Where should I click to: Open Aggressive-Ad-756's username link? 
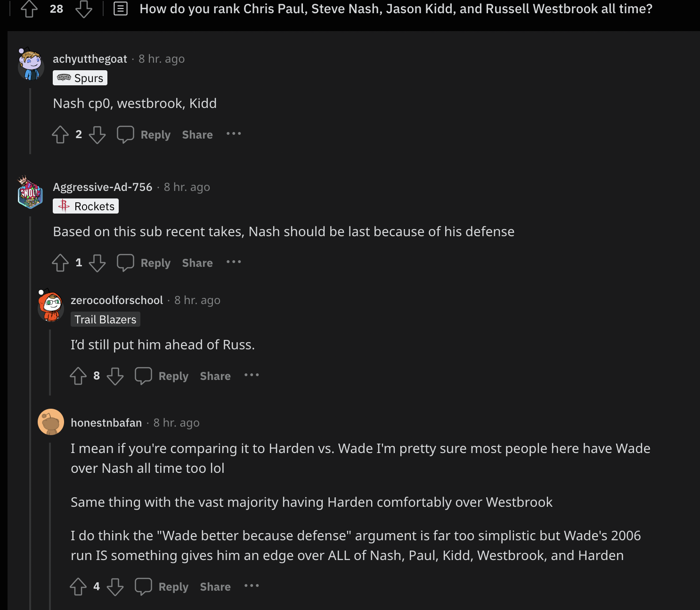(103, 187)
